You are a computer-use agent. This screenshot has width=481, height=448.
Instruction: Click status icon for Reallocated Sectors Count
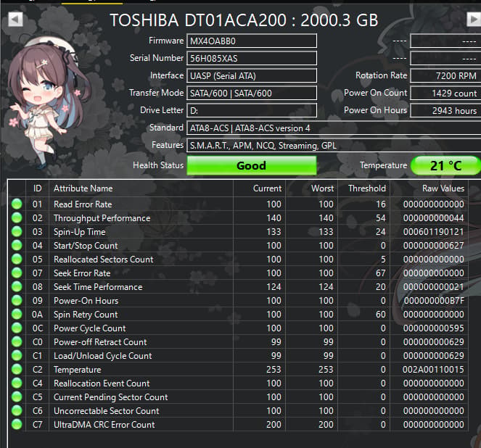click(17, 259)
